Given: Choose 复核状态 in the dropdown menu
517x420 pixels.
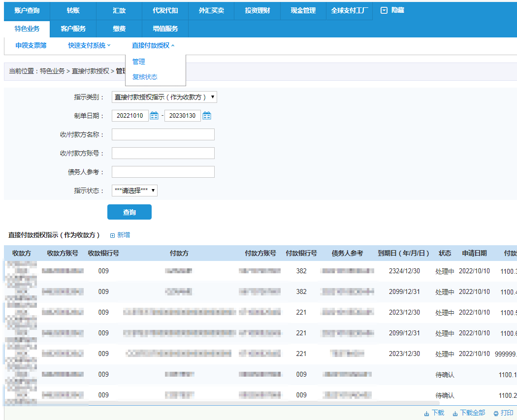Looking at the screenshot, I should click(x=145, y=77).
